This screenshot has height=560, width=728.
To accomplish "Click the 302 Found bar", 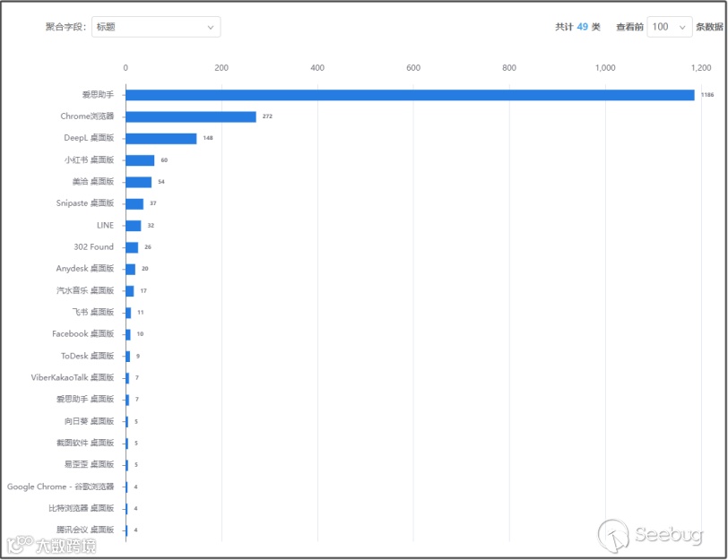I will (132, 247).
